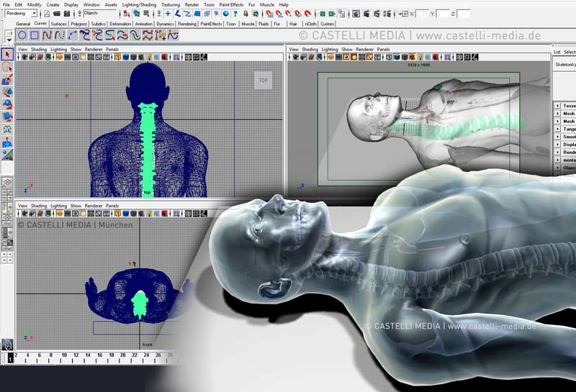Select the Universal Manipulator tool

(x=7, y=129)
